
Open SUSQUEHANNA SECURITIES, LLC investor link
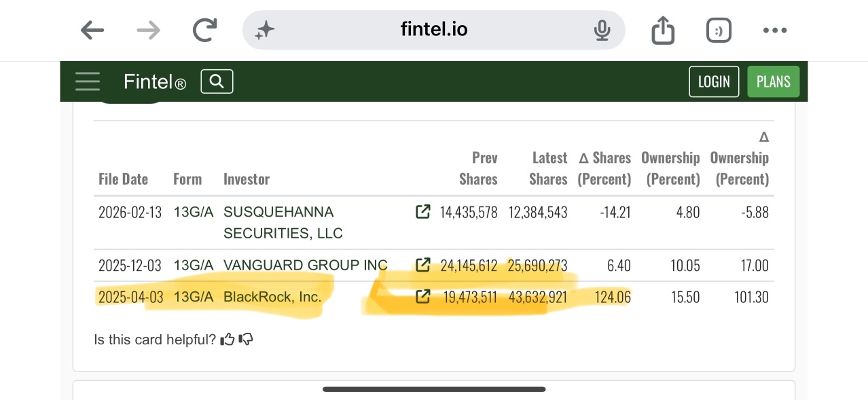coord(283,223)
